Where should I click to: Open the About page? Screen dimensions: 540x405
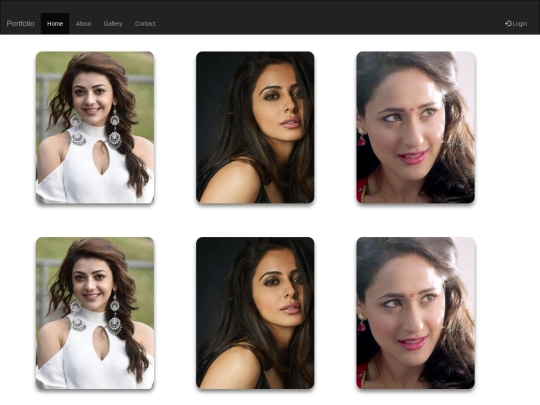tap(83, 23)
